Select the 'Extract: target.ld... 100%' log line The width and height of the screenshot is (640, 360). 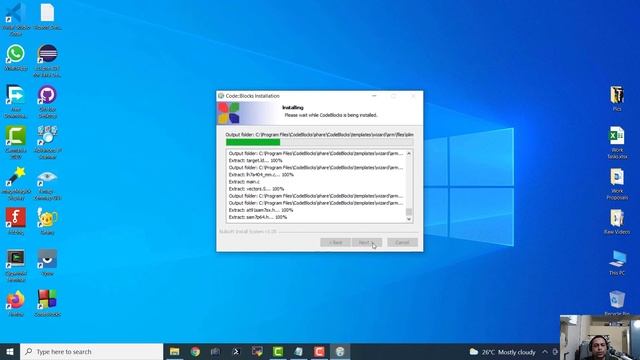(x=256, y=160)
